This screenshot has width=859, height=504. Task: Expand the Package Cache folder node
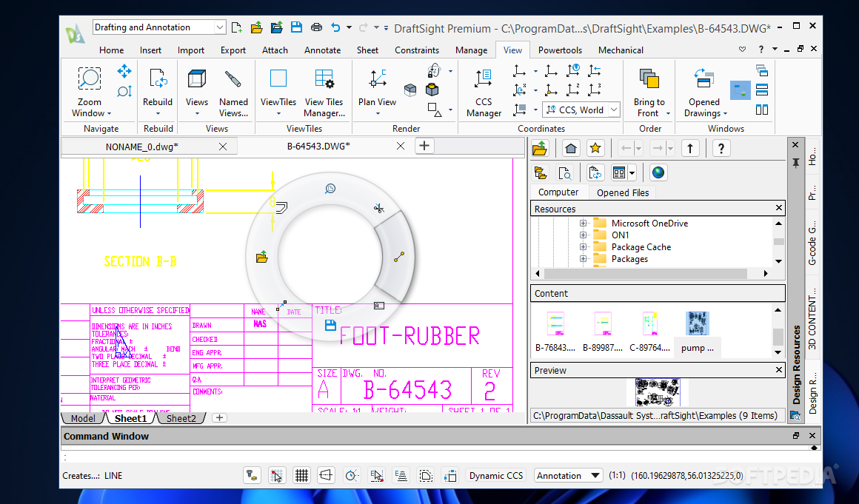click(583, 247)
